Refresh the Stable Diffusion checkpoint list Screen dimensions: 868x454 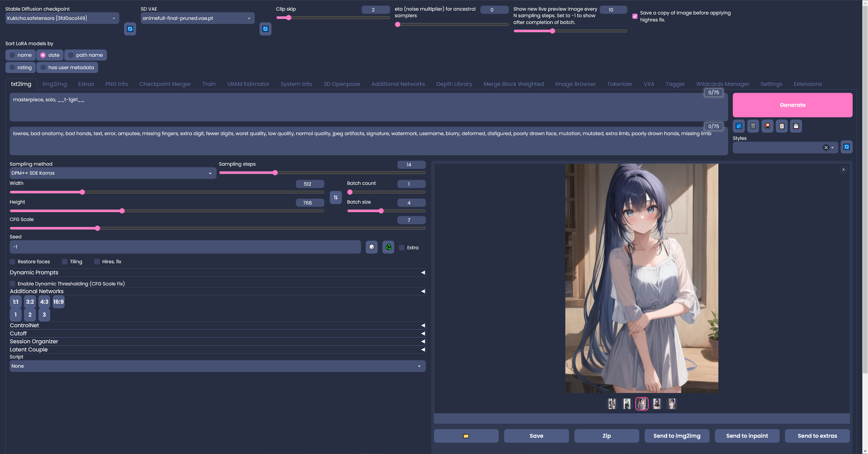point(130,29)
